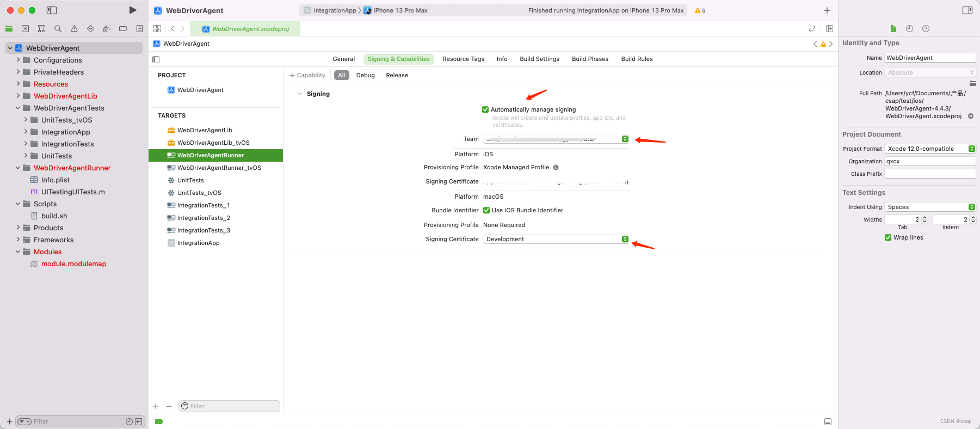
Task: Open Indent Using Spaces dropdown
Action: (x=930, y=207)
